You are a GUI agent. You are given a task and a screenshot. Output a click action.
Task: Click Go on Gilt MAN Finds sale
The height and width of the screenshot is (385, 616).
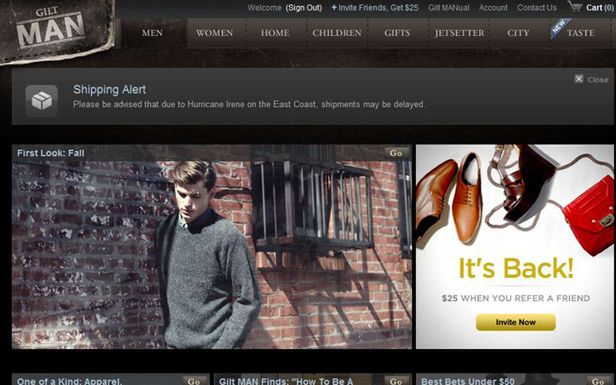(x=396, y=381)
